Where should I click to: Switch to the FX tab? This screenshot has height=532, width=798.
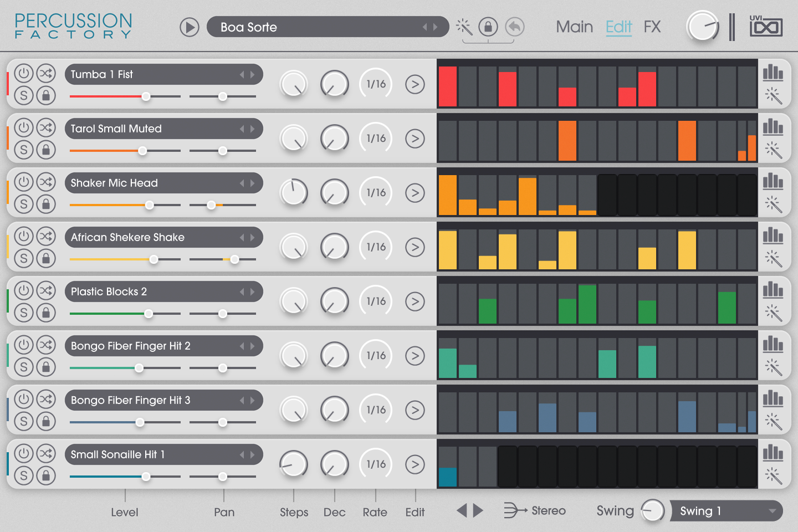coord(652,27)
